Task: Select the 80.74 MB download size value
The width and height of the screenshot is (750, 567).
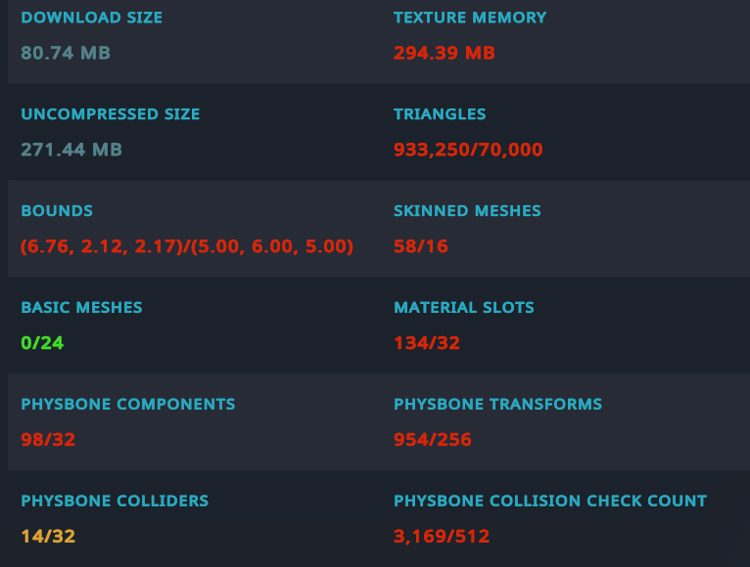Action: click(x=65, y=53)
